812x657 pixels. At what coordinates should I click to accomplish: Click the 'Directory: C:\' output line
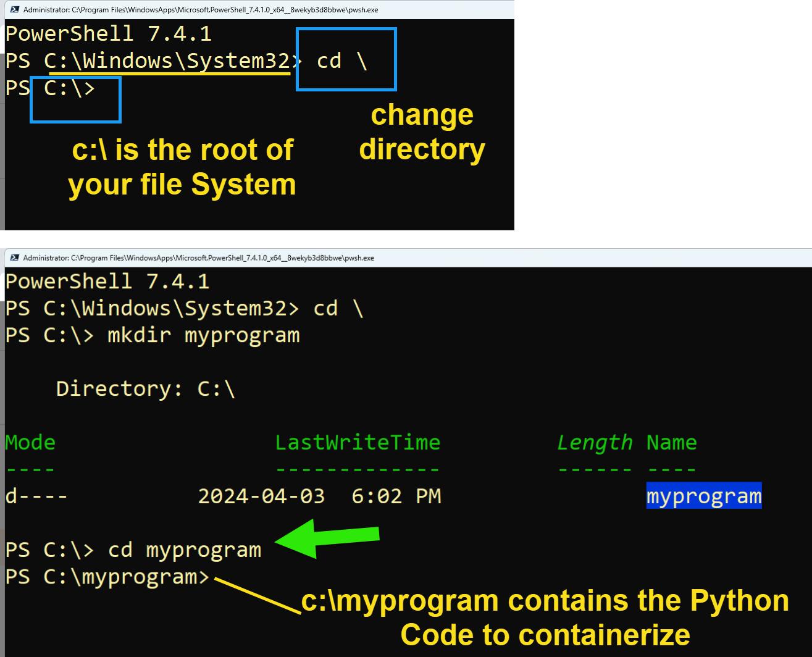[x=146, y=388]
